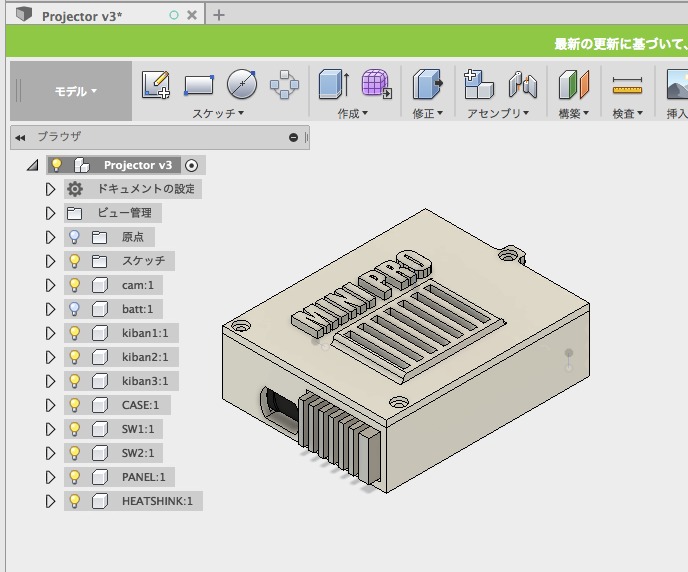
Task: Select the Press Pull modify tool
Action: pos(428,84)
